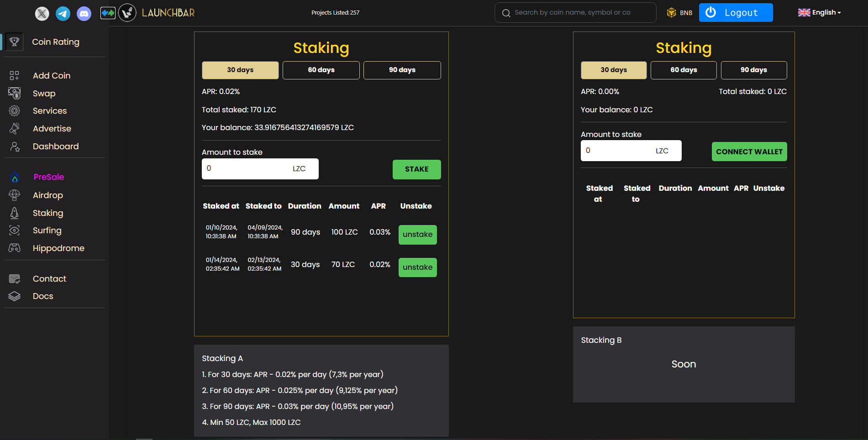Open the Airdrop sidebar item

[x=47, y=195]
